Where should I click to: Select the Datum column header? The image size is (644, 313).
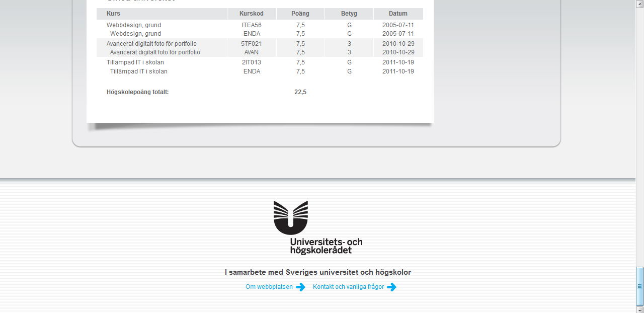tap(398, 14)
